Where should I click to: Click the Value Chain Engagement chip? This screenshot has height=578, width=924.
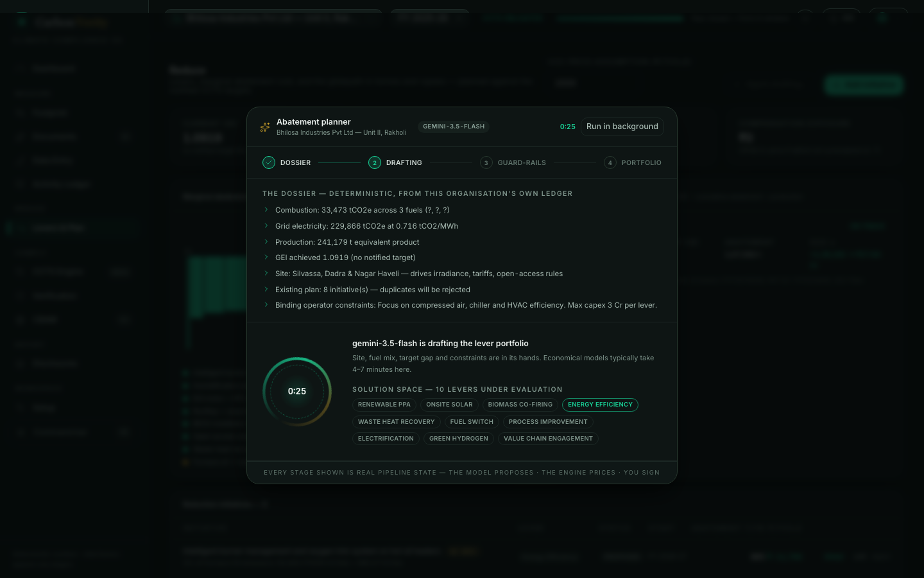[548, 439]
